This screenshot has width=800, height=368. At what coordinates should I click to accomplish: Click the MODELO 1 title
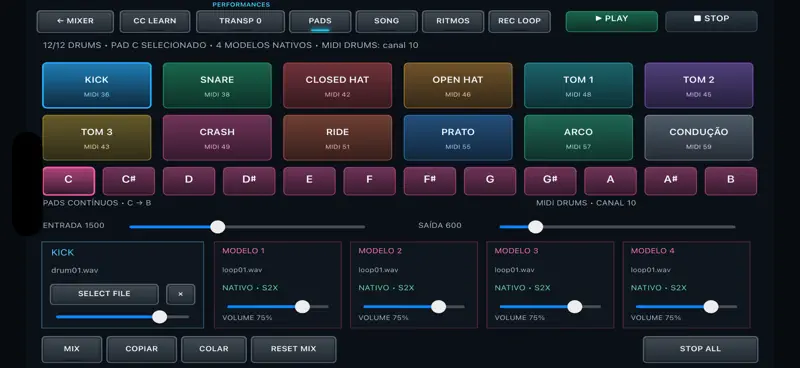click(x=243, y=251)
